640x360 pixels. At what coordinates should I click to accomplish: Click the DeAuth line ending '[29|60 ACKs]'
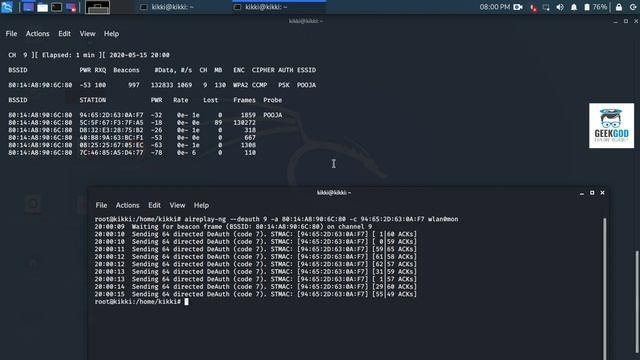tap(256, 287)
